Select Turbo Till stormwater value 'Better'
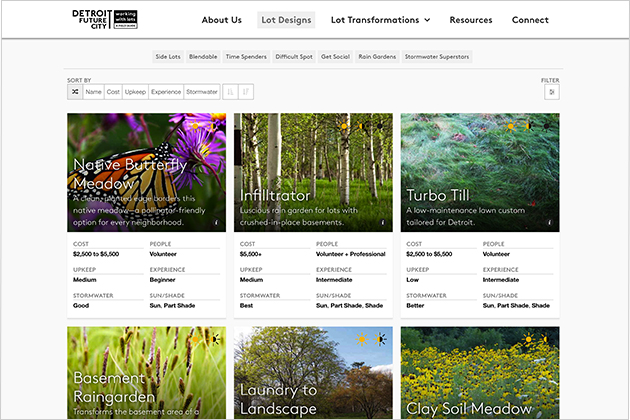Screen dimensions: 630x420 415,305
